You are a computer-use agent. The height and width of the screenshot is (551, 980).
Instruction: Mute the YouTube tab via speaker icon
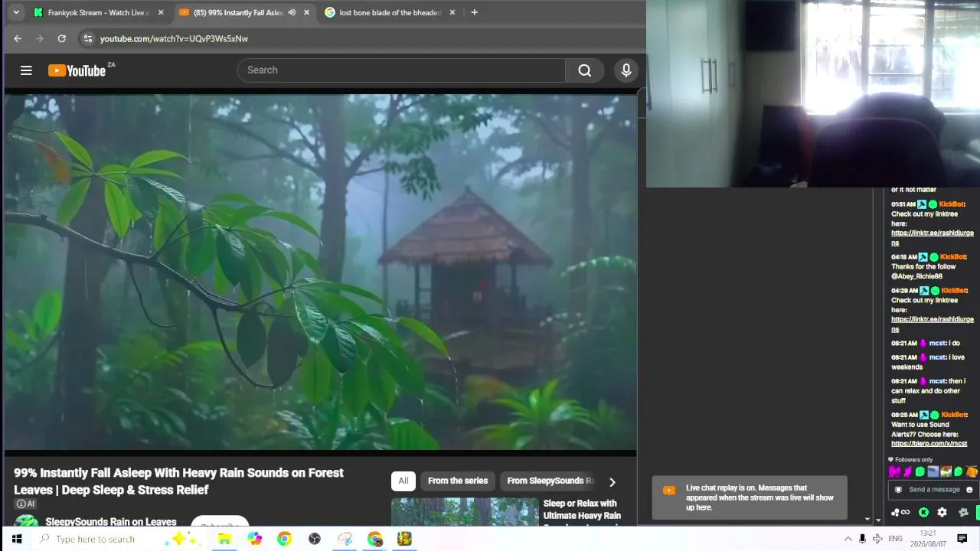coord(292,12)
